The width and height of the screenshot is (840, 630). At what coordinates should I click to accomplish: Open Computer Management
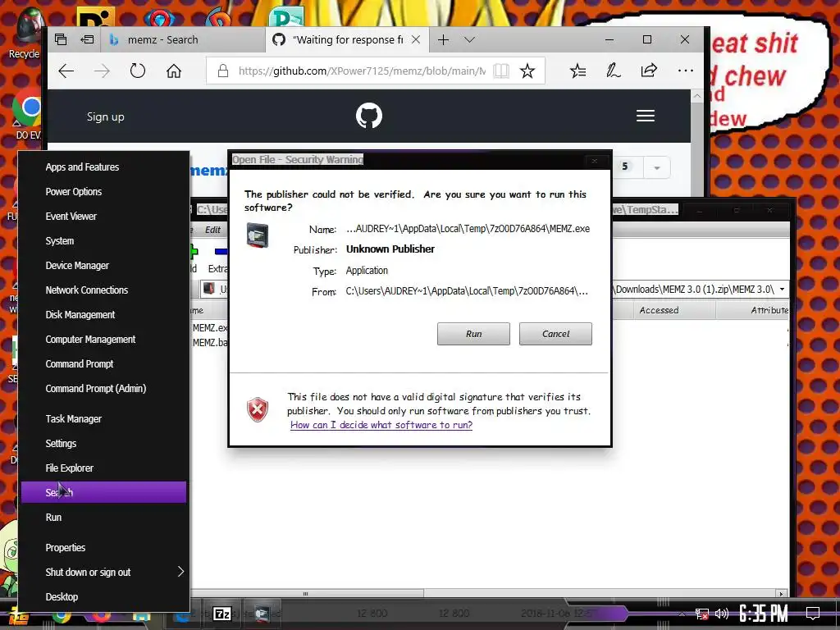pyautogui.click(x=90, y=340)
